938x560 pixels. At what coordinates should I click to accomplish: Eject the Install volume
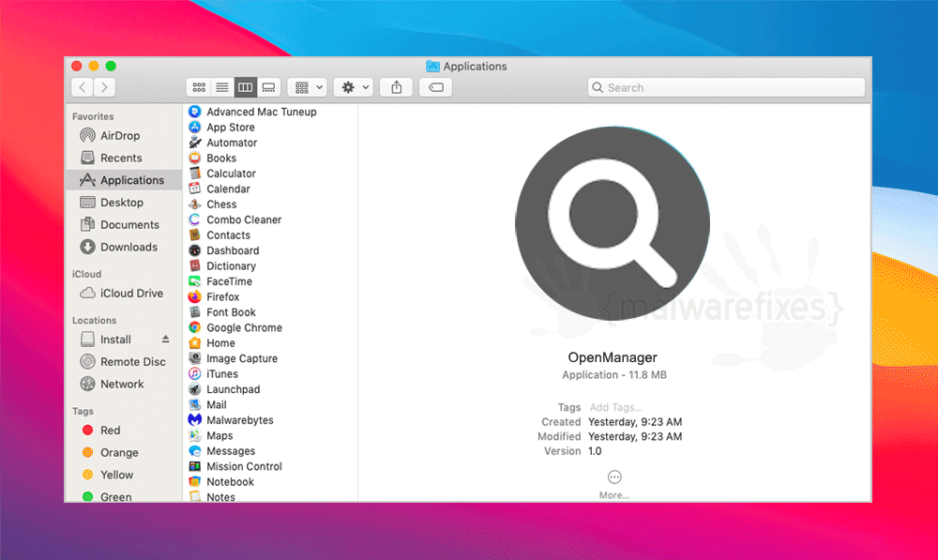166,340
